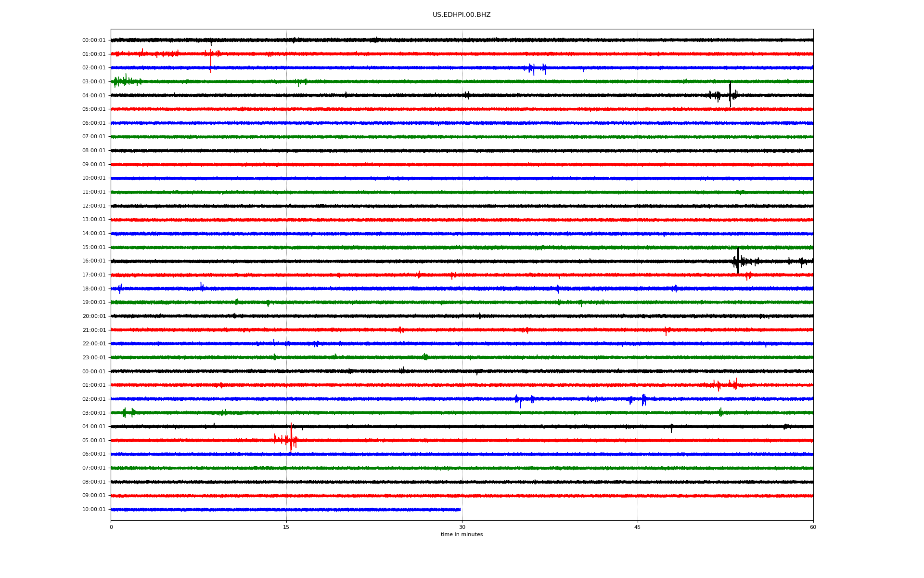The height and width of the screenshot is (578, 924).
Task: Click the blue event on first 02:00:01 trace
Action: 533,68
